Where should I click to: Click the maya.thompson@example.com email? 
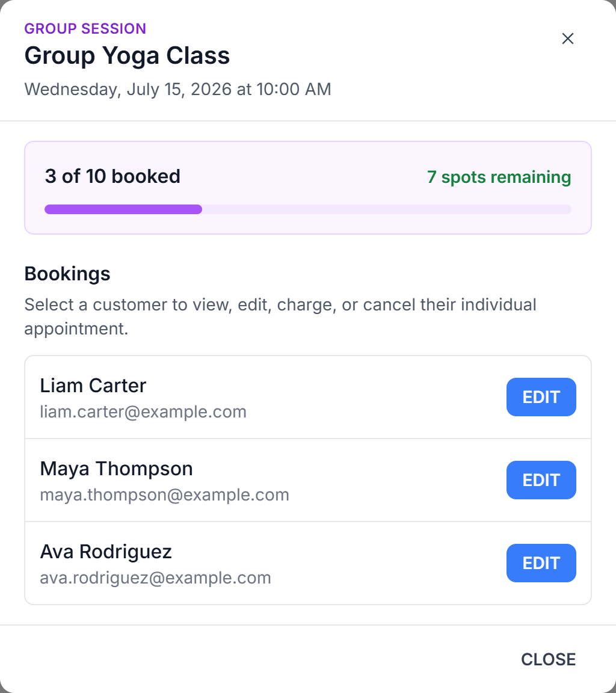164,495
